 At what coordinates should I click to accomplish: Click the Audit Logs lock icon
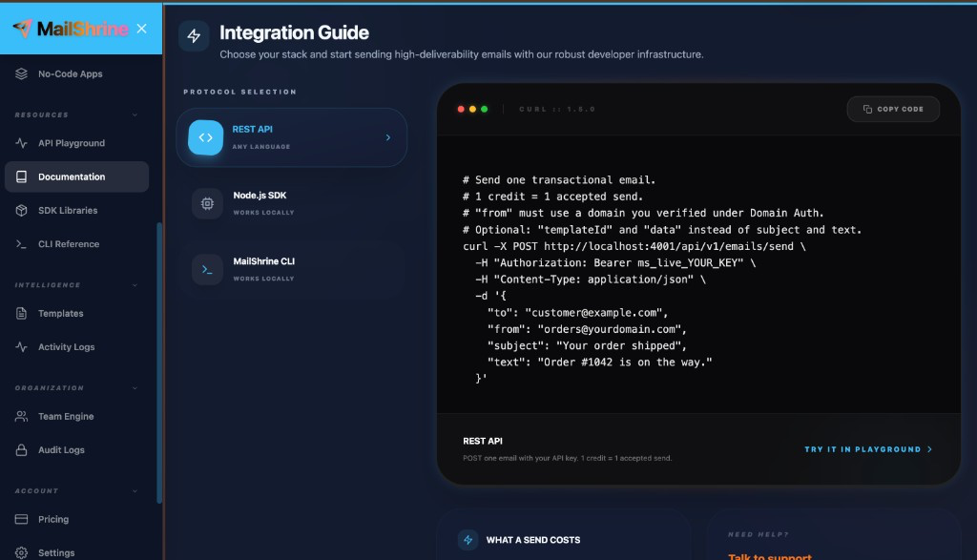click(21, 449)
